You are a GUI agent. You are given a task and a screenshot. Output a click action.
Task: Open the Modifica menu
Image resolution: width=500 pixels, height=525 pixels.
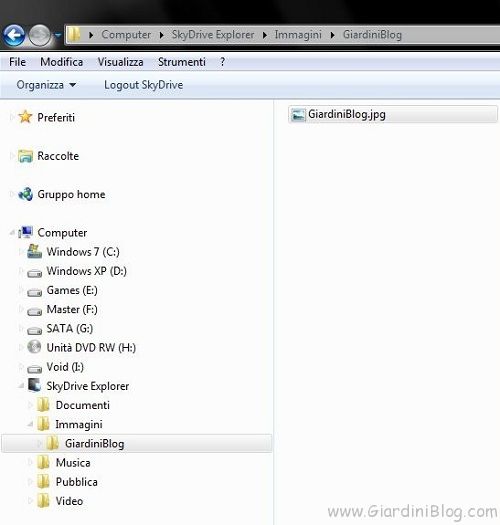coord(62,62)
